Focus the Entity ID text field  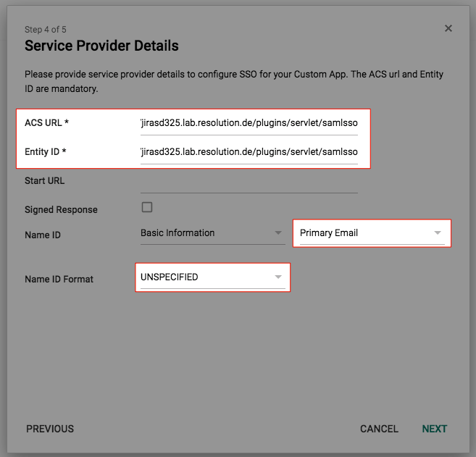click(249, 152)
